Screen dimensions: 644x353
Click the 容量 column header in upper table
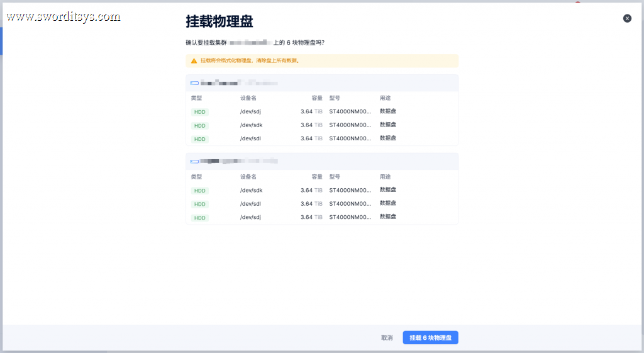coord(317,98)
